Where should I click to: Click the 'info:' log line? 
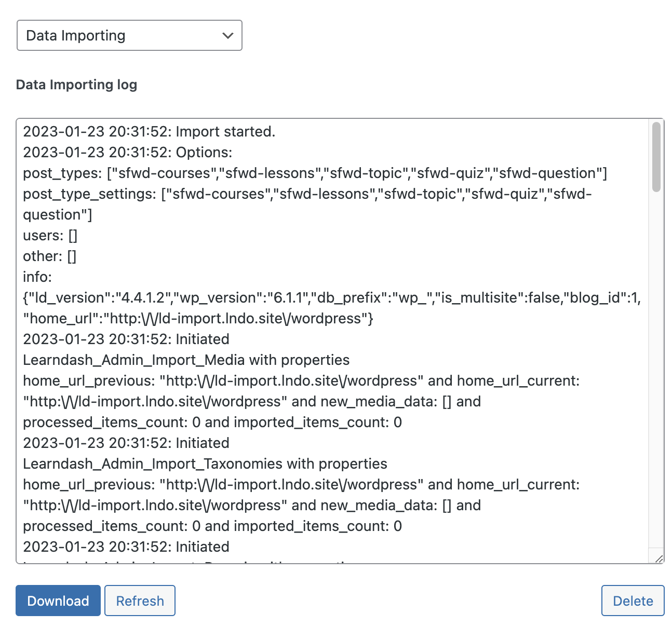point(37,277)
